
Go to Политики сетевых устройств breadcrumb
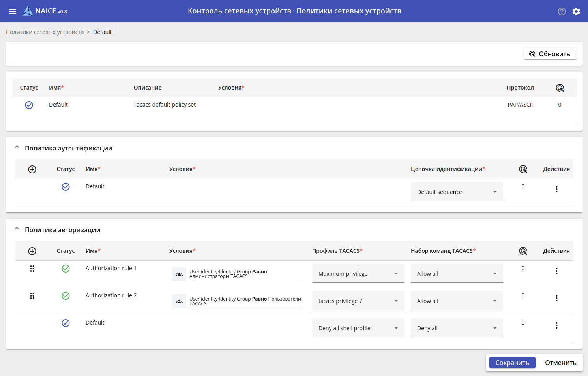(x=45, y=32)
